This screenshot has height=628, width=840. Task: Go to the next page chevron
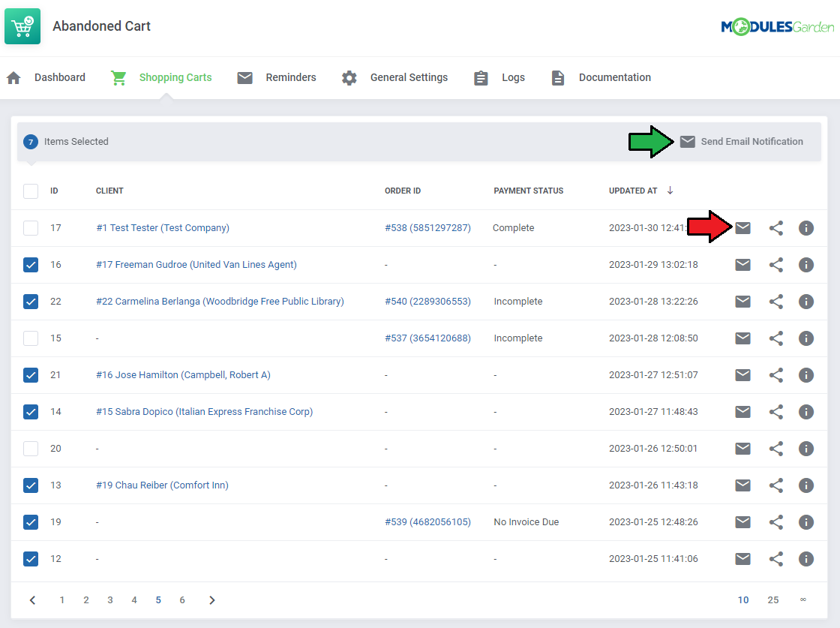point(212,600)
